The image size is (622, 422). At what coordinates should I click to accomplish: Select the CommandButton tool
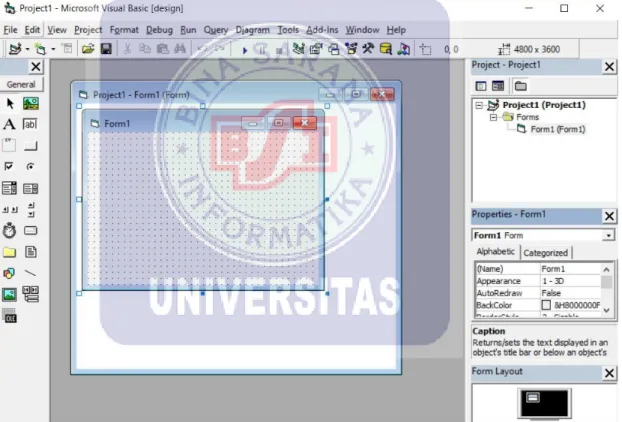31,146
